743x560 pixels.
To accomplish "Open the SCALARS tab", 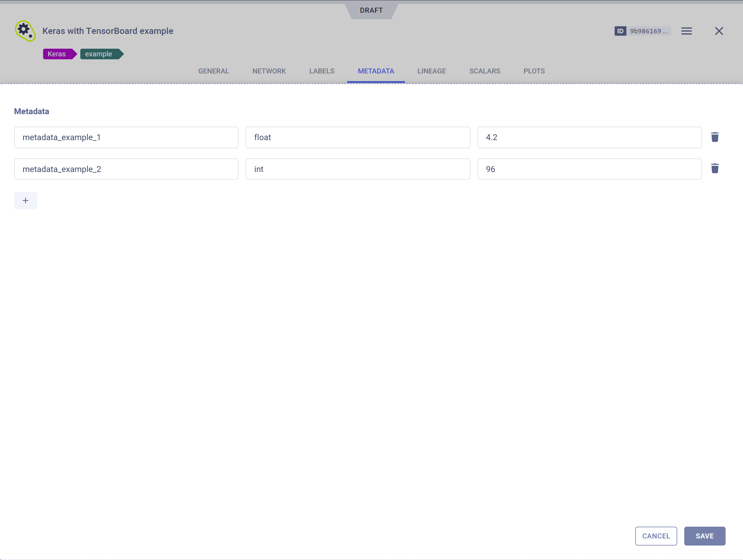I will pyautogui.click(x=484, y=71).
